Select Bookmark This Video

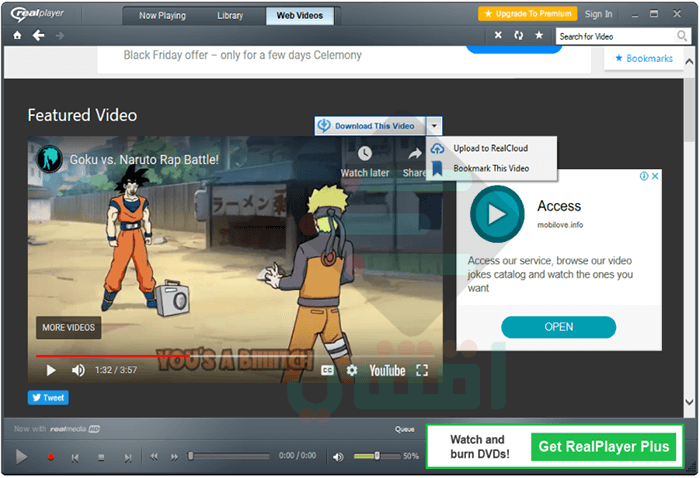point(491,169)
